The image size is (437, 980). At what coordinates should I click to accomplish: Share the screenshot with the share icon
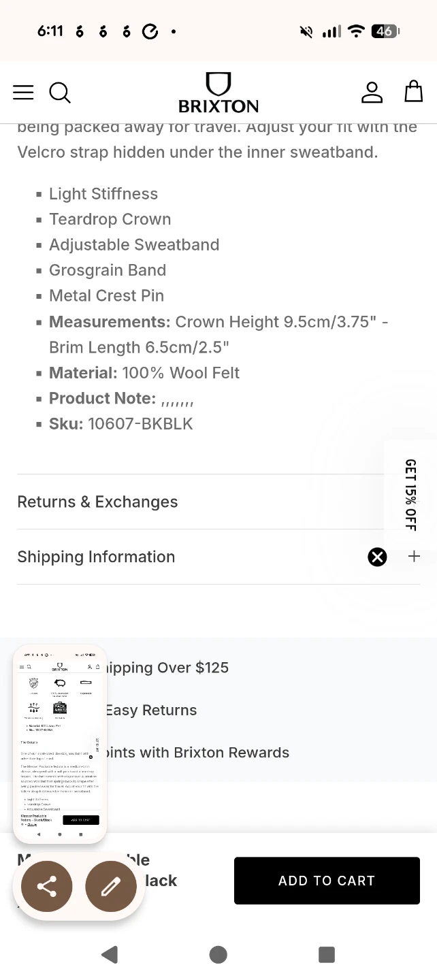click(x=46, y=886)
